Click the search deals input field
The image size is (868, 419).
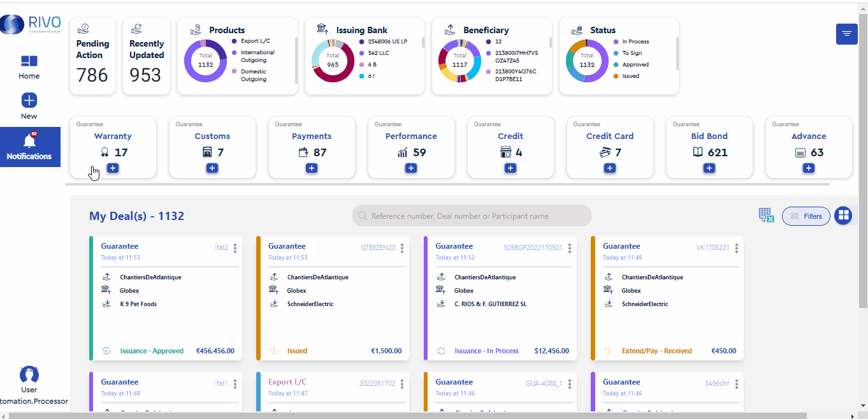(472, 216)
